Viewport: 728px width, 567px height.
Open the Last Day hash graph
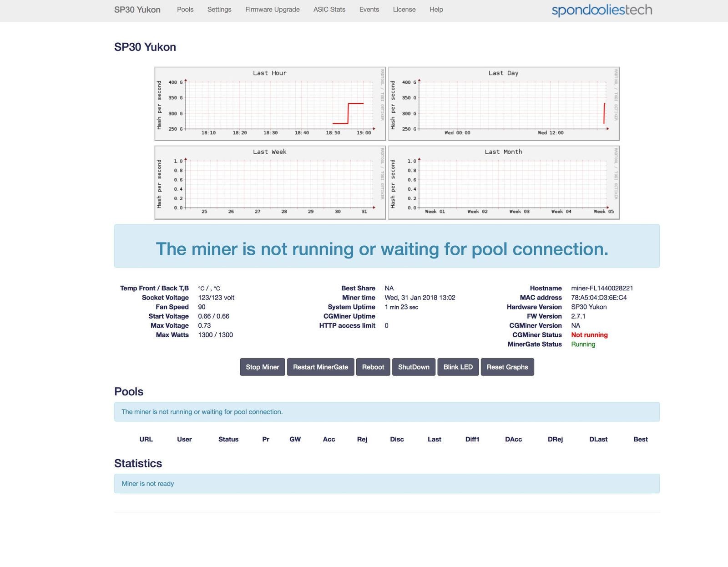504,104
